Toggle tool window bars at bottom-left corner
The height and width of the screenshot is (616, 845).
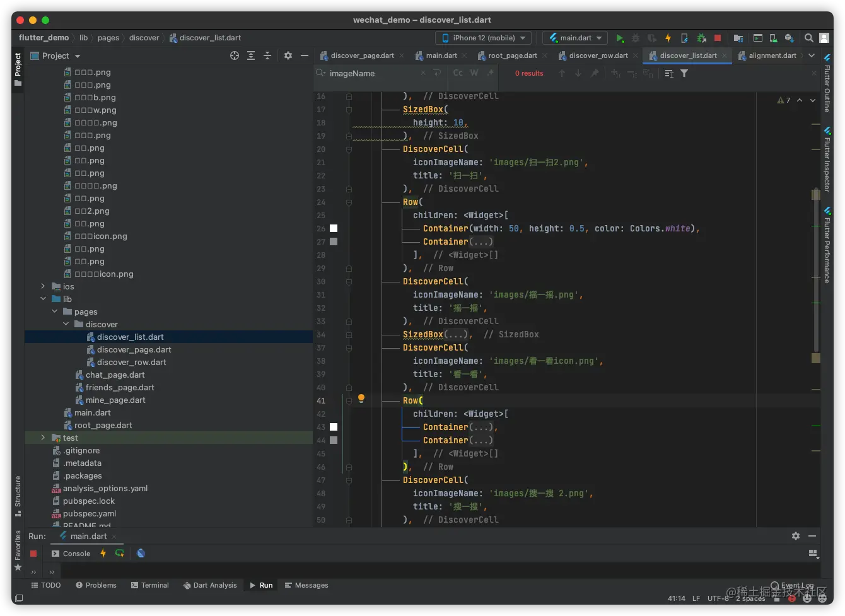point(19,598)
